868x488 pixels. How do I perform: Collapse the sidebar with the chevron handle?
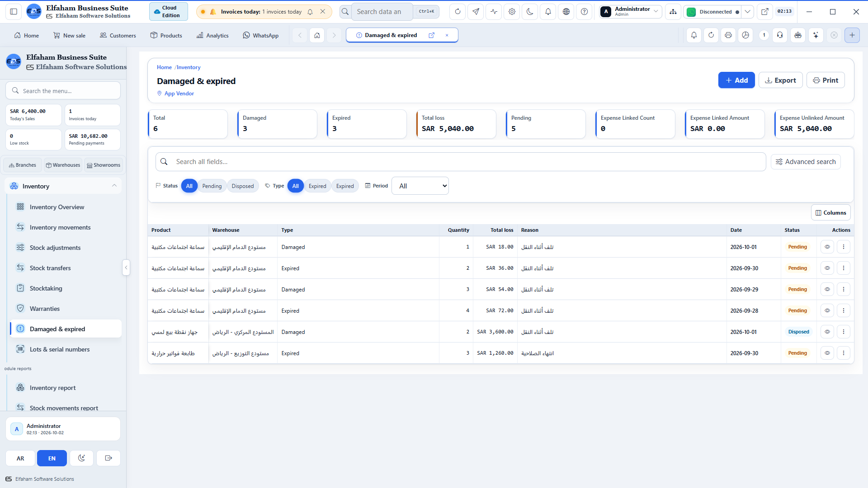(126, 267)
